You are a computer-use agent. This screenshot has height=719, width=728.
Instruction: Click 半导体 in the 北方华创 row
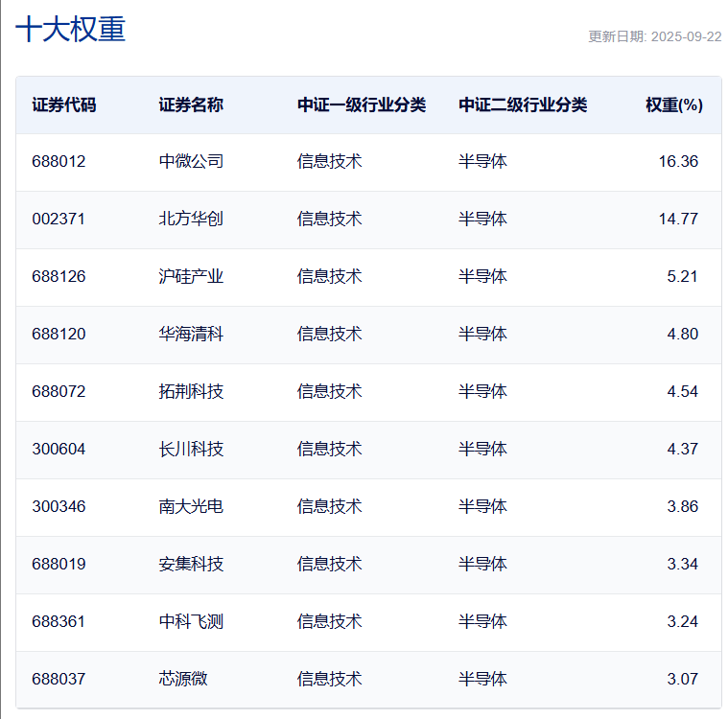pos(482,220)
